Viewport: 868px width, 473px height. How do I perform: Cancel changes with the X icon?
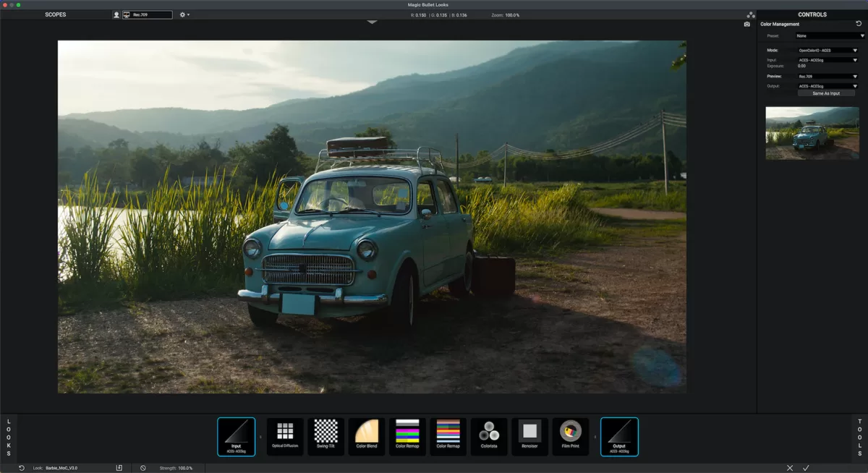pyautogui.click(x=790, y=468)
